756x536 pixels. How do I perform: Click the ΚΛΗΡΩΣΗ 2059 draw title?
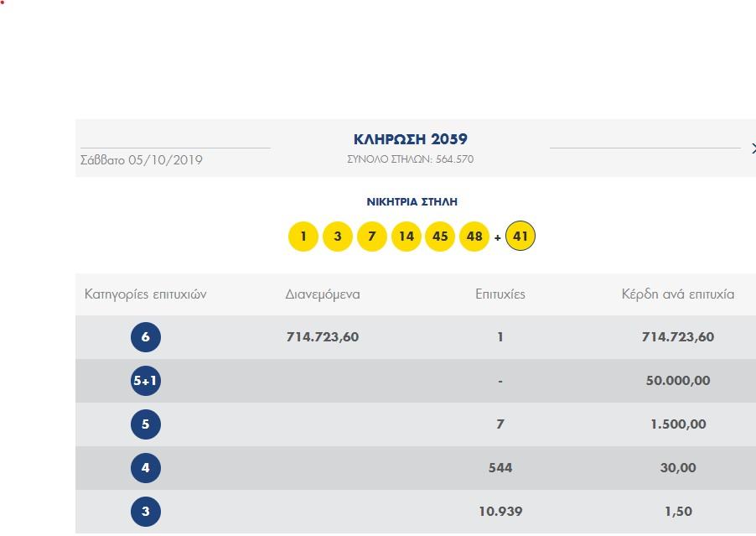[x=411, y=139]
